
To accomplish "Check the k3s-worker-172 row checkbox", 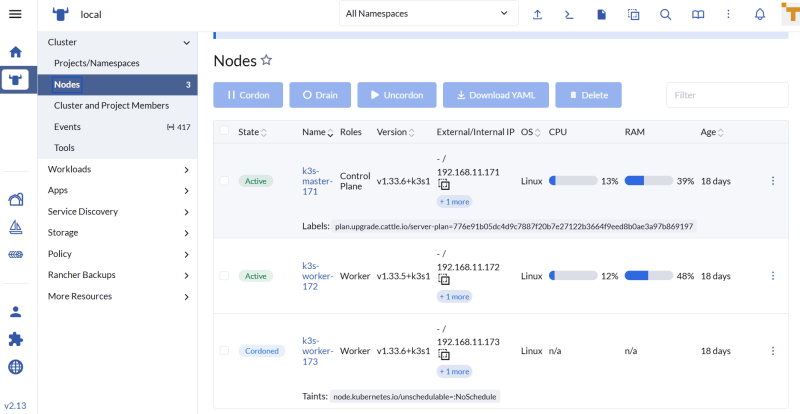I will coord(224,276).
